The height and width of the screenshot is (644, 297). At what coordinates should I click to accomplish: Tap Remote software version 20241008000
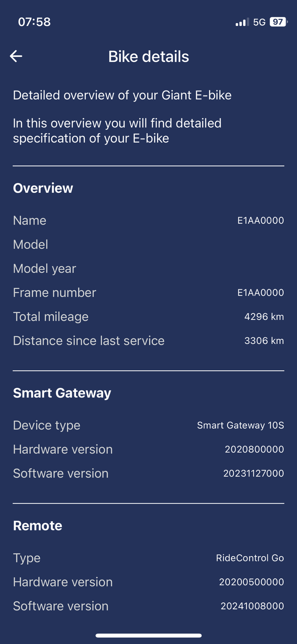(x=252, y=606)
